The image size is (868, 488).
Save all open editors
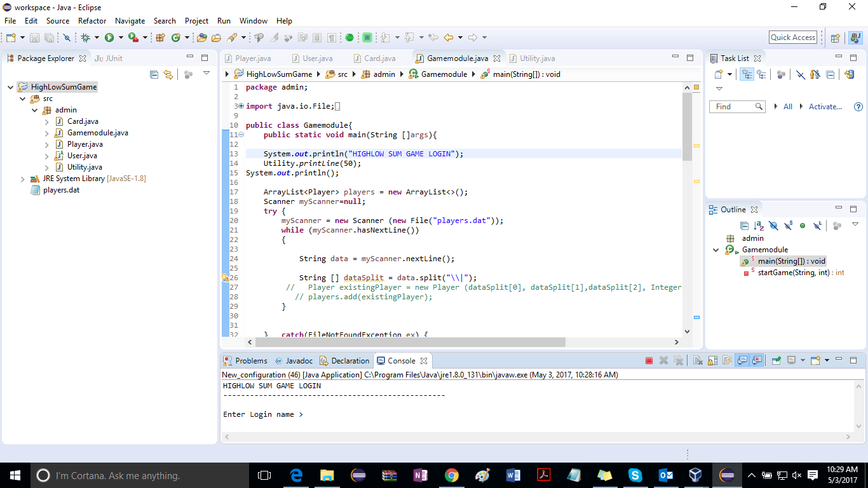click(49, 37)
